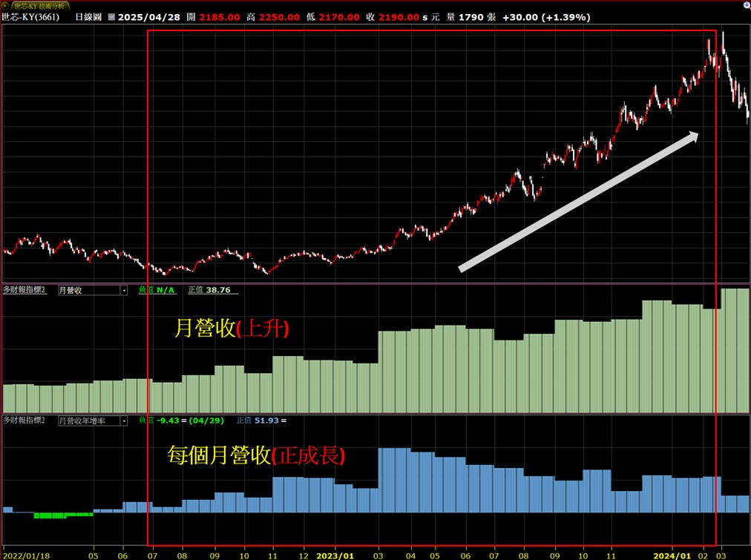Open the 月營收 indicator dropdown
751x560 pixels.
click(123, 290)
